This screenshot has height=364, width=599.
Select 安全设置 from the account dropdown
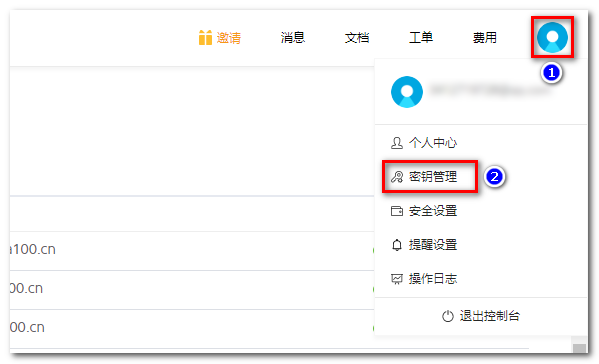pos(433,211)
